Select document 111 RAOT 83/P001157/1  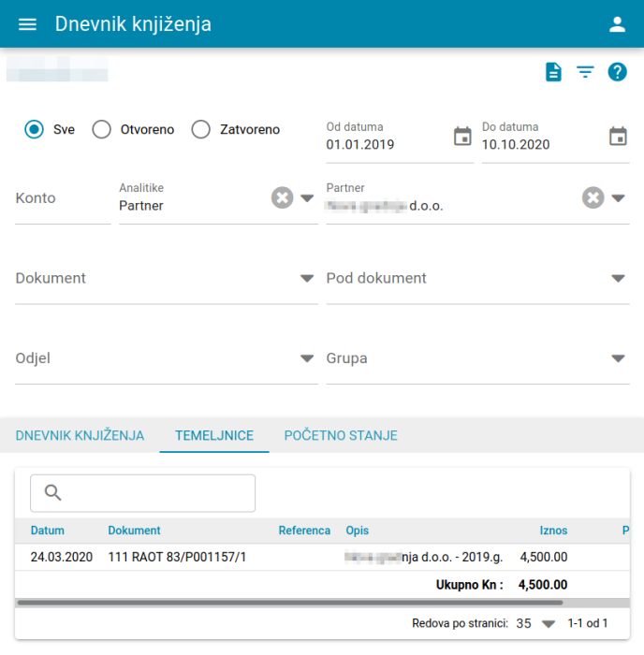coord(177,557)
